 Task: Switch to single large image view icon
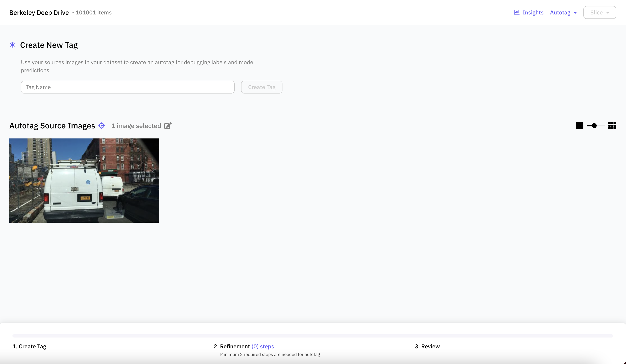580,126
